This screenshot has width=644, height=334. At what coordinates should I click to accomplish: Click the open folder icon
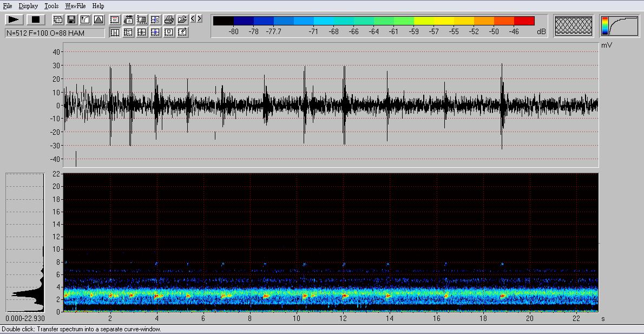[182, 20]
